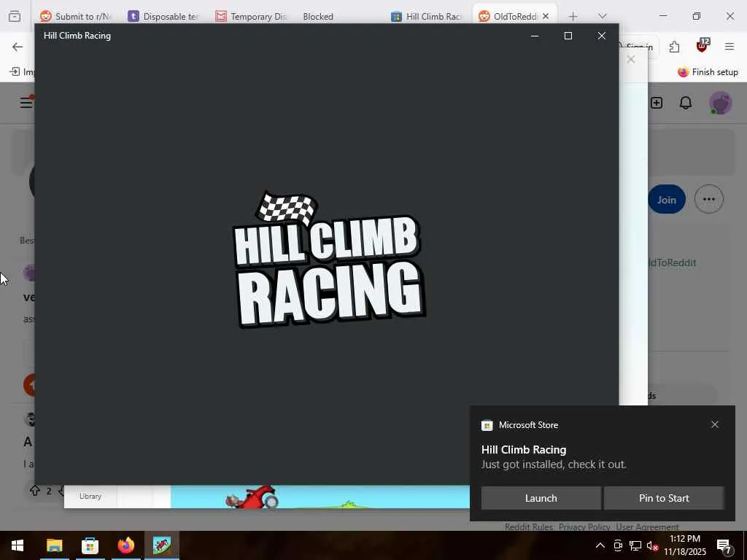
Task: Open the Action Center notifications icon
Action: pyautogui.click(x=724, y=547)
